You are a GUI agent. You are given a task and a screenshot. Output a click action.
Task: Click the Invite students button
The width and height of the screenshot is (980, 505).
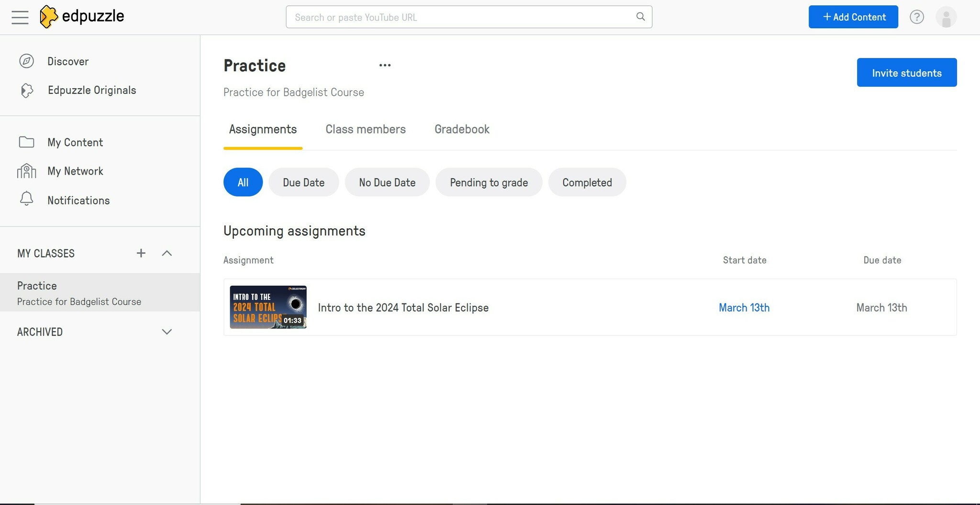click(x=906, y=73)
